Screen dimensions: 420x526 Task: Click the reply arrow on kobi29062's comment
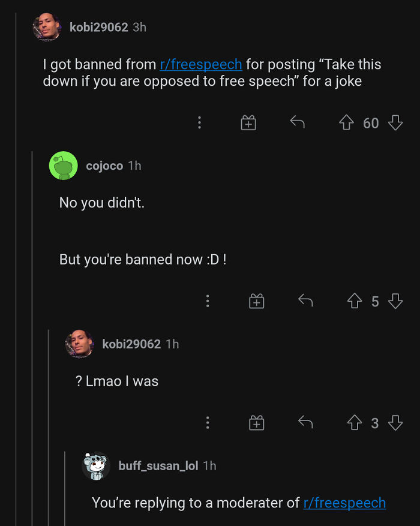(305, 423)
